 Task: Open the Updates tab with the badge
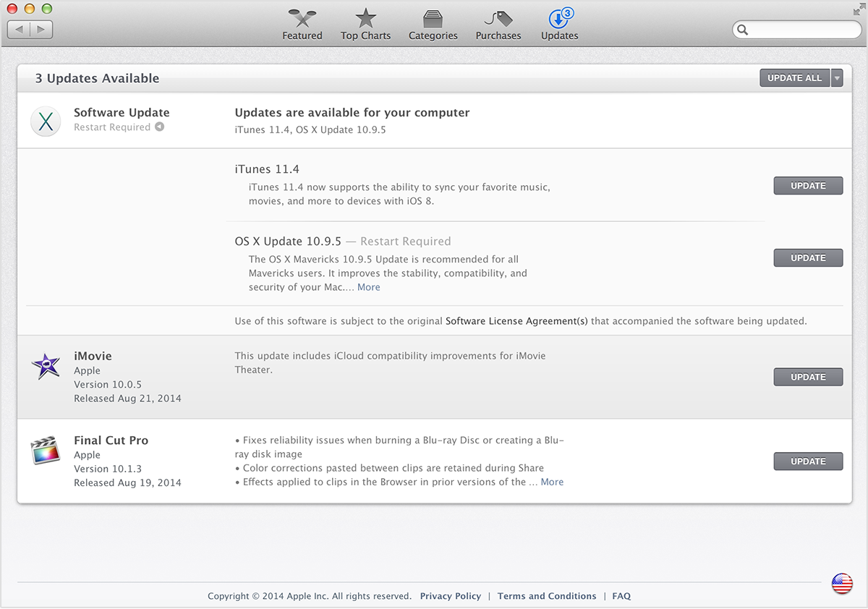(x=558, y=23)
